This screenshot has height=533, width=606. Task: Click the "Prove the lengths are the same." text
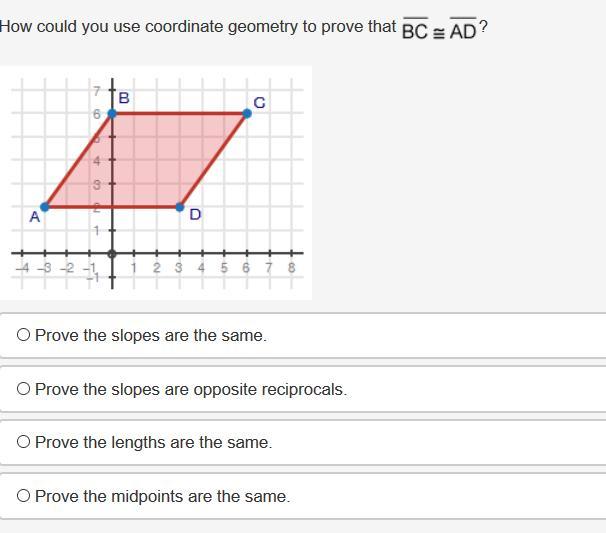(153, 442)
